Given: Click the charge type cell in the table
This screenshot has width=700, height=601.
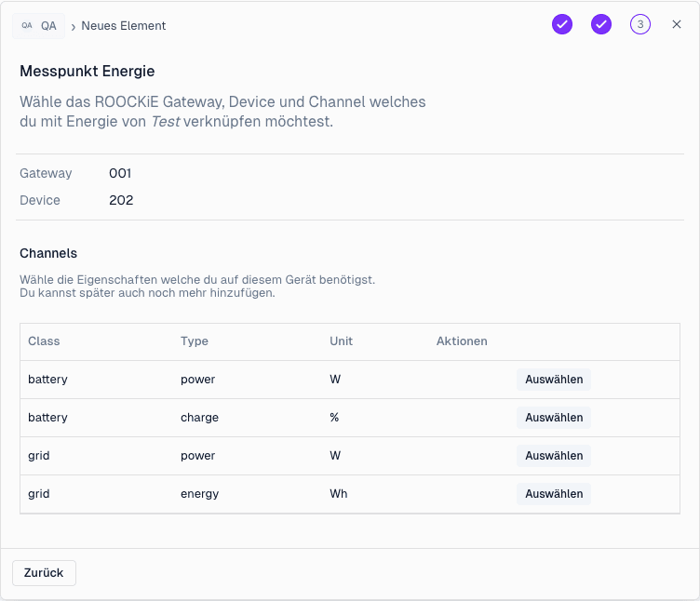Looking at the screenshot, I should [199, 418].
